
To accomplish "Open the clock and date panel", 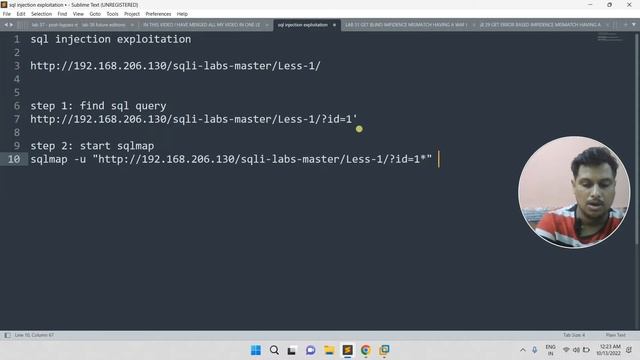I will point(609,350).
